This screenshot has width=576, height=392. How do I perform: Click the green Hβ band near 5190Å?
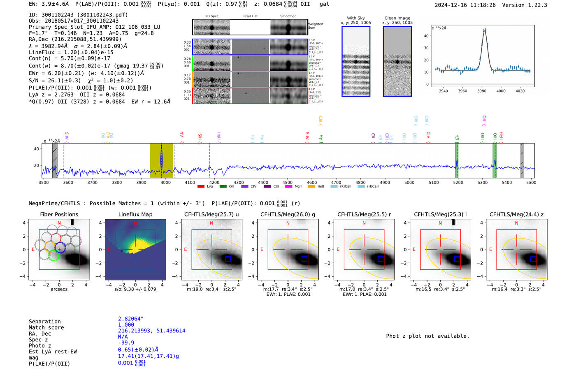[x=457, y=161]
